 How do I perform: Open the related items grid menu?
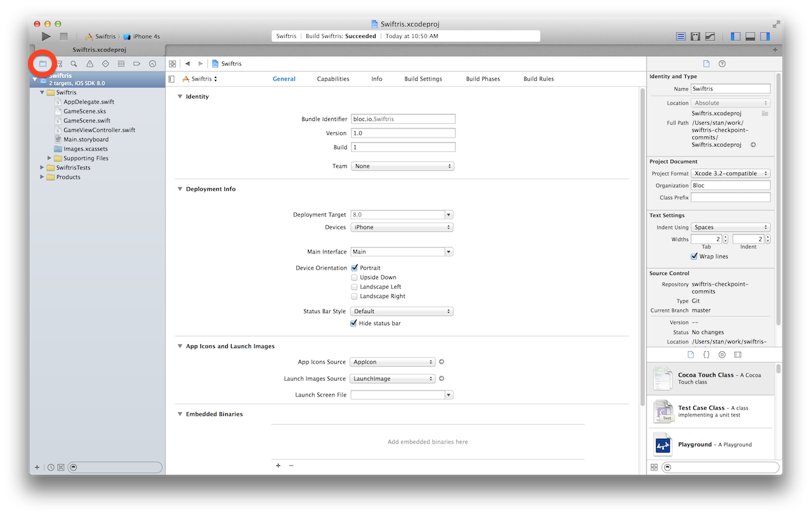[172, 64]
